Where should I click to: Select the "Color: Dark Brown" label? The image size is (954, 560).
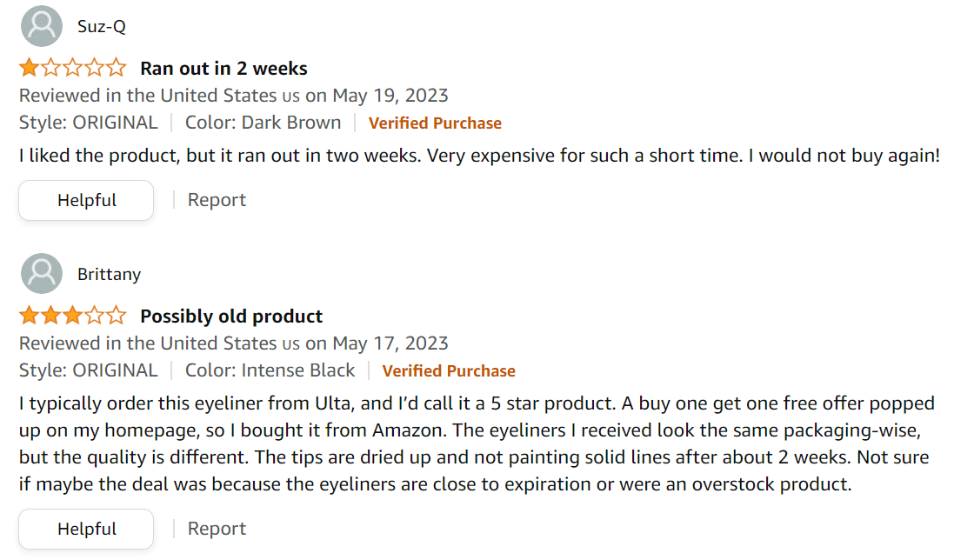tap(264, 123)
